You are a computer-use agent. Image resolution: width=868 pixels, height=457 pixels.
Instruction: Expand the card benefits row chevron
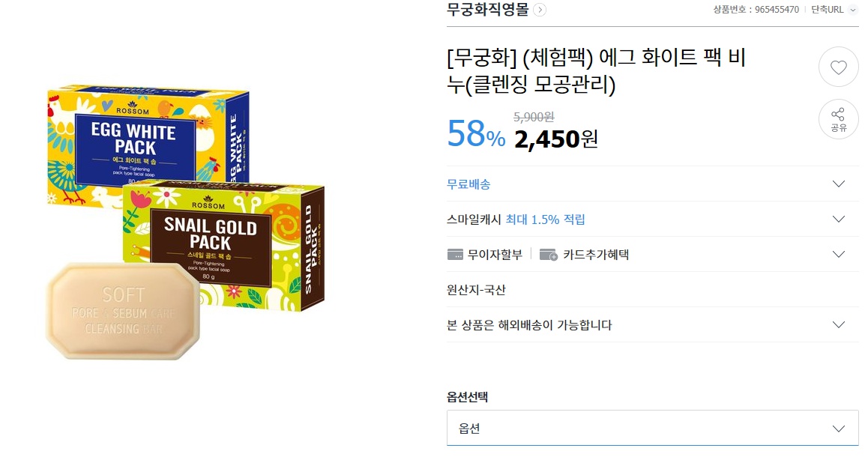(839, 255)
